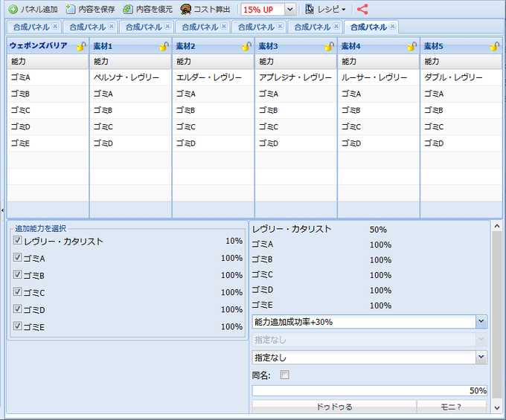
Task: Select ゴミE row in ウェポンズバリア column
Action: pyautogui.click(x=48, y=143)
